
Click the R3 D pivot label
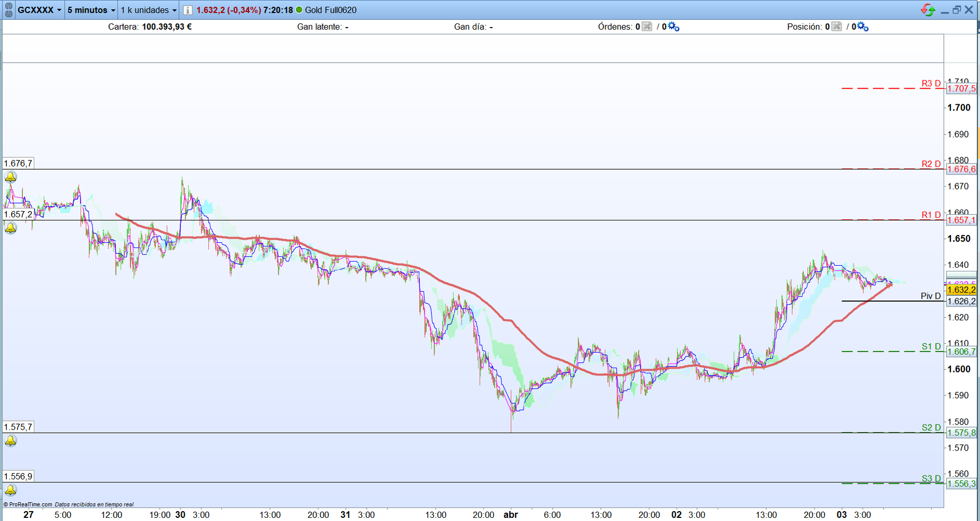click(x=931, y=83)
